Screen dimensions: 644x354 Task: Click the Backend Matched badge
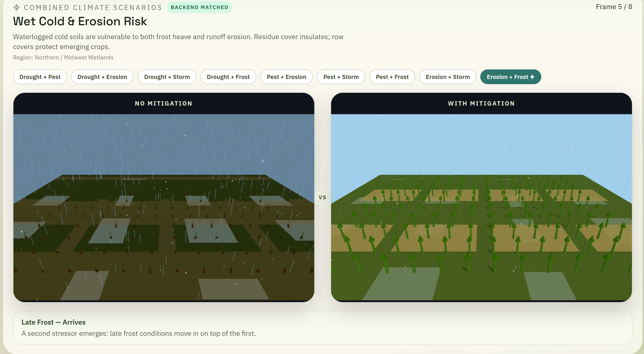[x=199, y=7]
